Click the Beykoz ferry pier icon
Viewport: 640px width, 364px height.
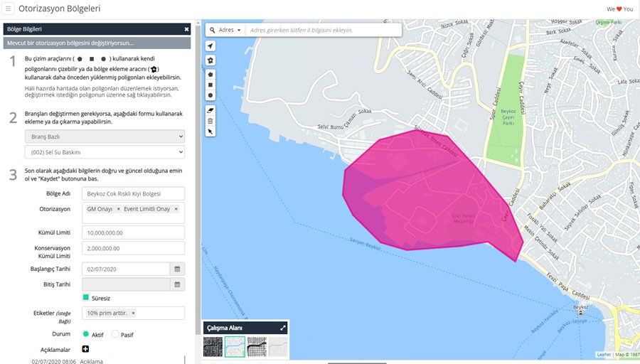coord(580,313)
